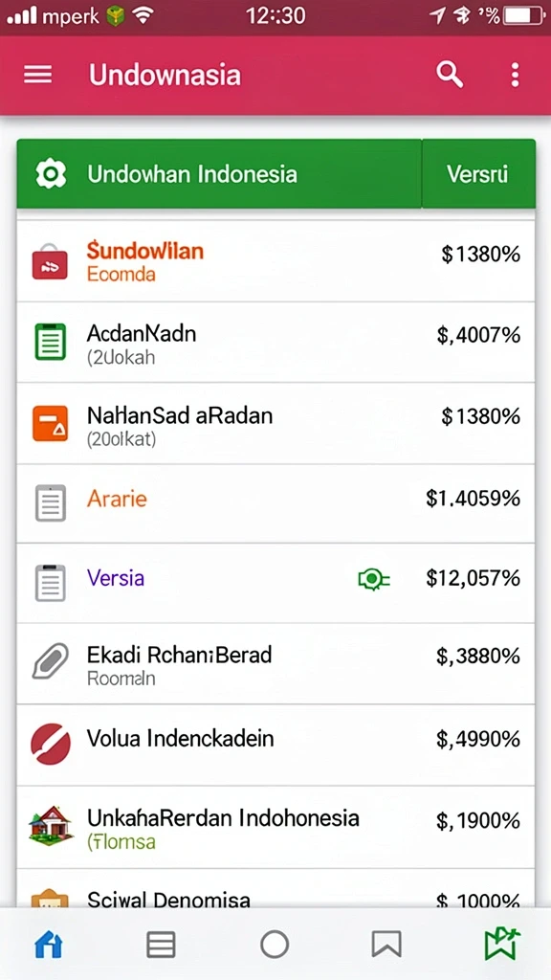This screenshot has height=980, width=551.
Task: Open the AcdanNadn list entry
Action: click(x=275, y=343)
